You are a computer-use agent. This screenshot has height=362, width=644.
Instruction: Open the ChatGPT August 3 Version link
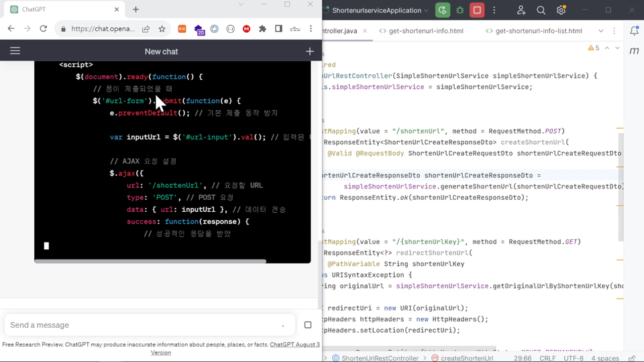point(294,345)
